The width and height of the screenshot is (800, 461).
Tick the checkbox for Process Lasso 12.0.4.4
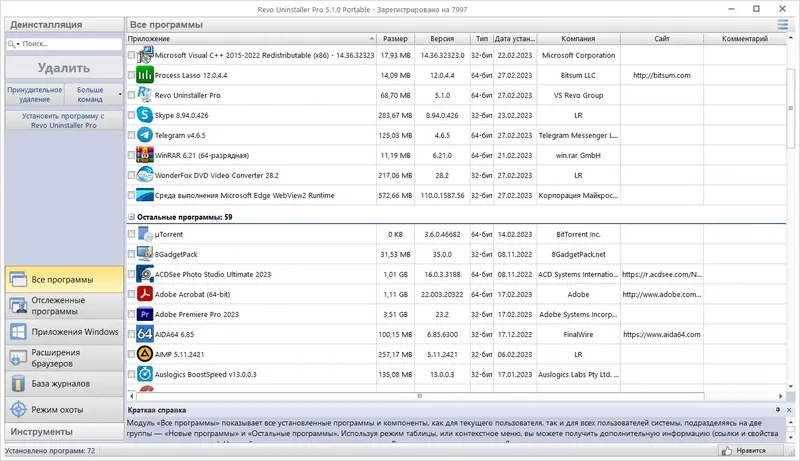point(131,75)
